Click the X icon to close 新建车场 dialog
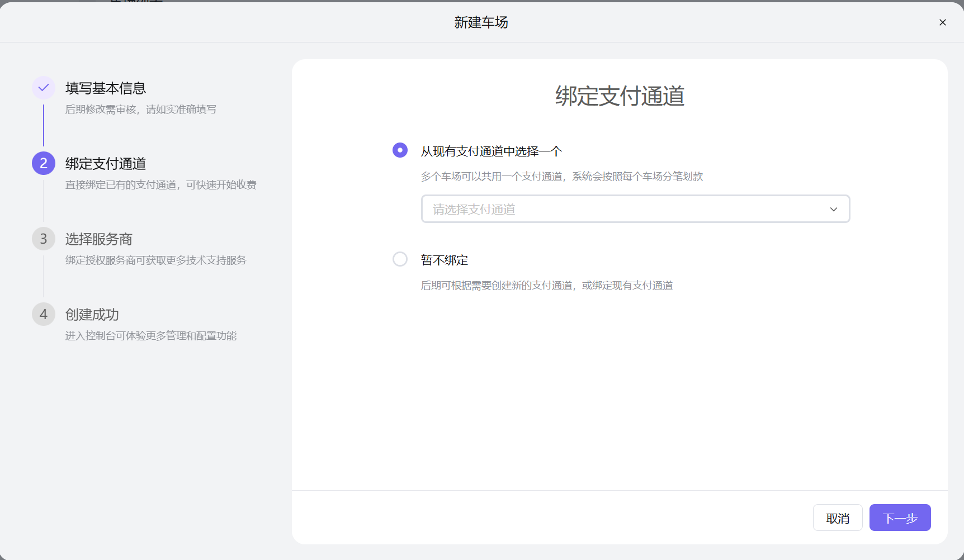Viewport: 964px width, 560px height. click(942, 22)
